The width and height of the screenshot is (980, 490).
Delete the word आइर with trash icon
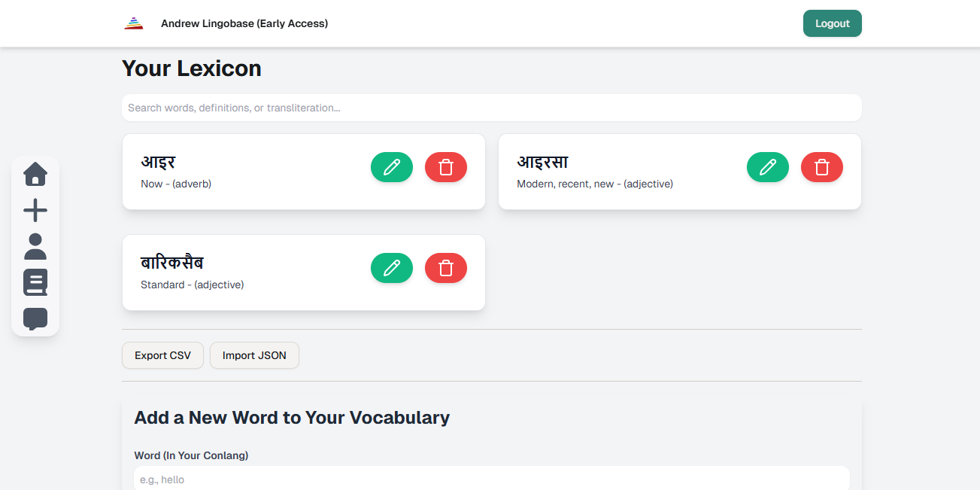click(446, 167)
